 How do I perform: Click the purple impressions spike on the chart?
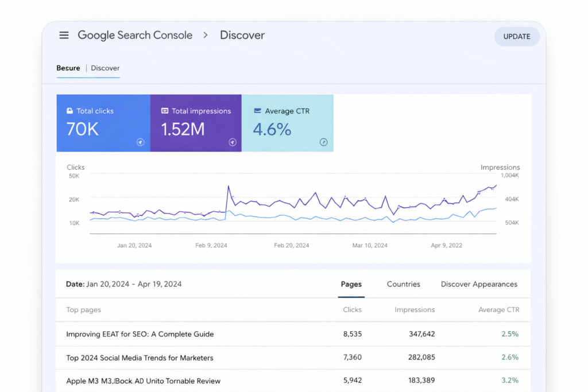click(x=228, y=187)
